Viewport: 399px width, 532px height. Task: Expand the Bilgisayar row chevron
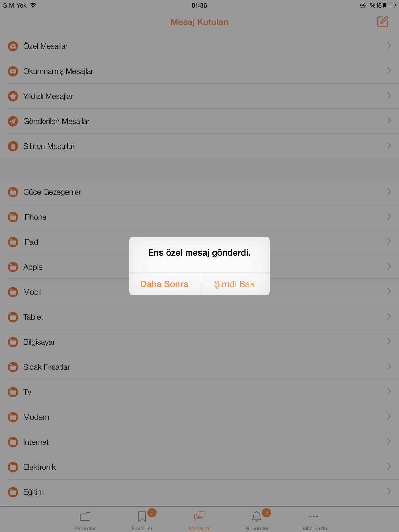389,341
